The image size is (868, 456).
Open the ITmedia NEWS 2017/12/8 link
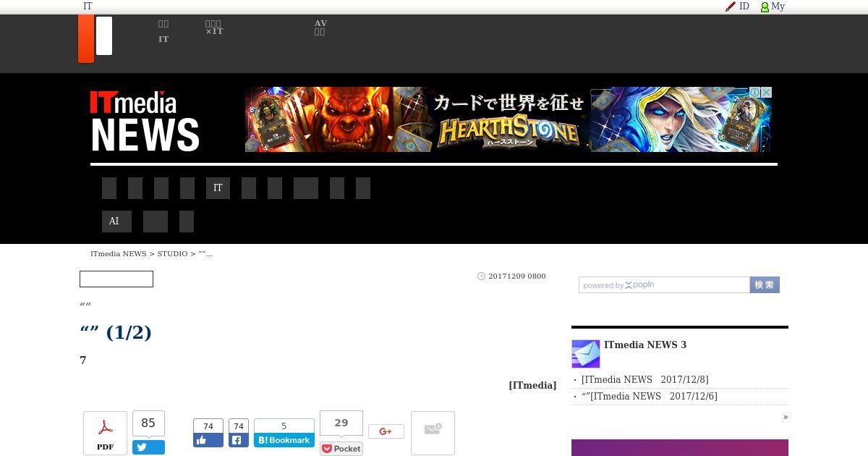point(645,380)
